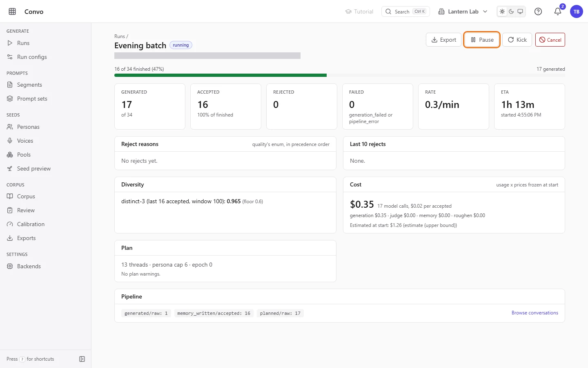588x368 pixels.
Task: Click the Search box
Action: 405,11
